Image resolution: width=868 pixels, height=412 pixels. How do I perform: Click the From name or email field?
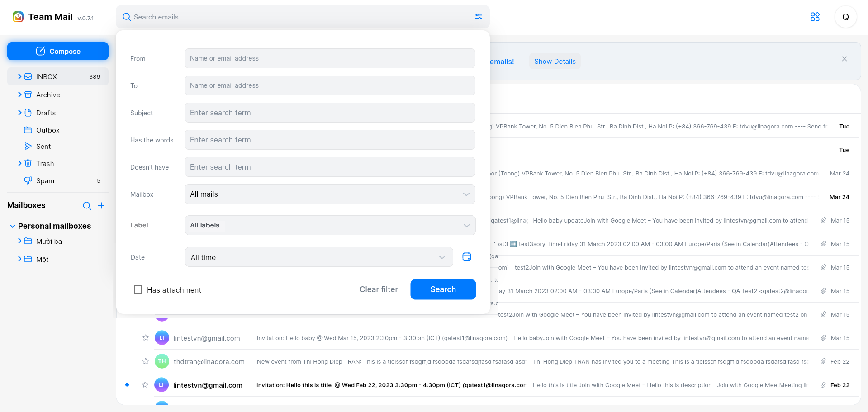pyautogui.click(x=330, y=58)
